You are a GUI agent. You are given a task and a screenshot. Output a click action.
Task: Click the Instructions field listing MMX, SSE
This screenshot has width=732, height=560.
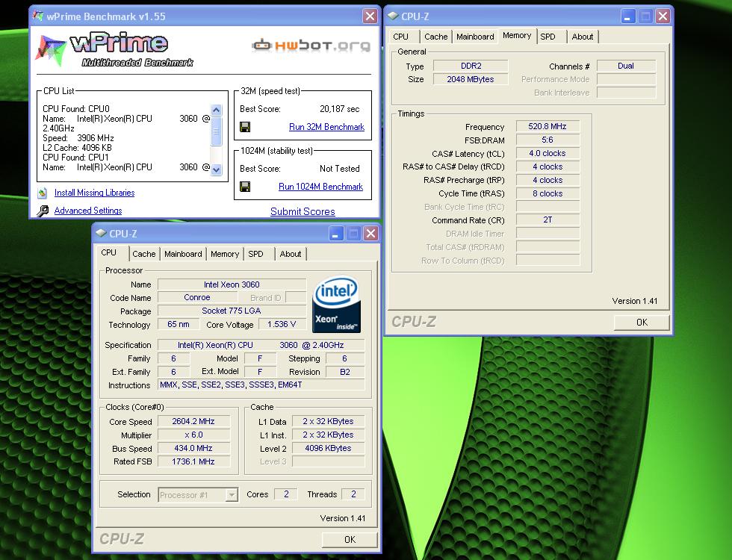261,385
